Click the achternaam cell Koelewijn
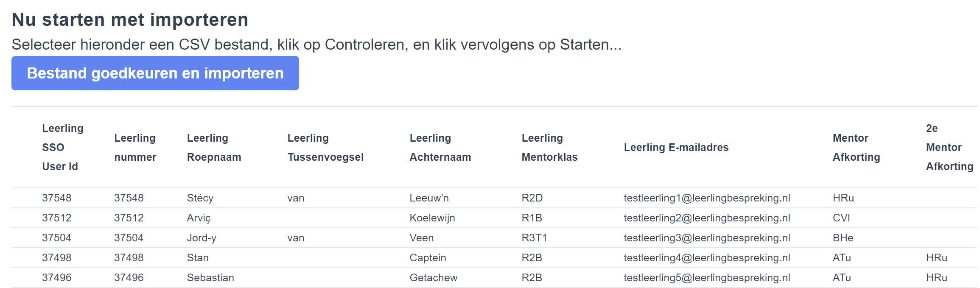This screenshot has width=980, height=288. (432, 218)
